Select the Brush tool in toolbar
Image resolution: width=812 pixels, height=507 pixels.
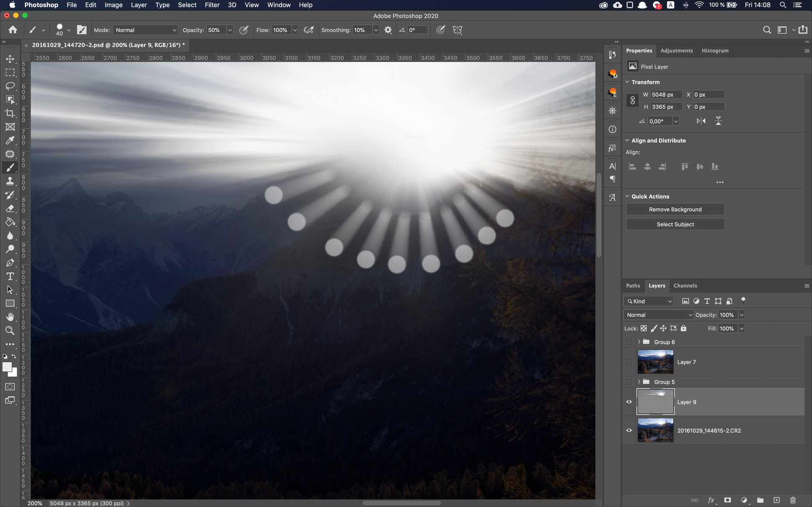coord(10,167)
